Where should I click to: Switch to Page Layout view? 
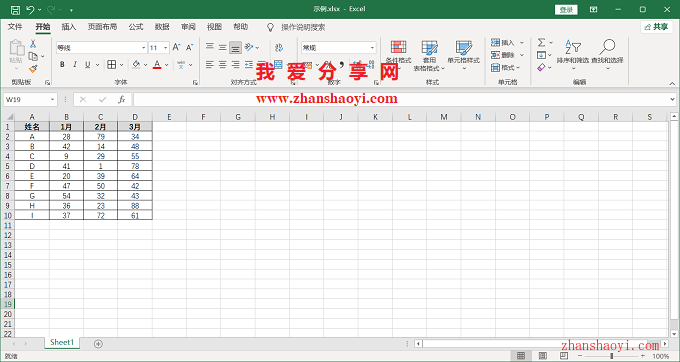coord(543,356)
